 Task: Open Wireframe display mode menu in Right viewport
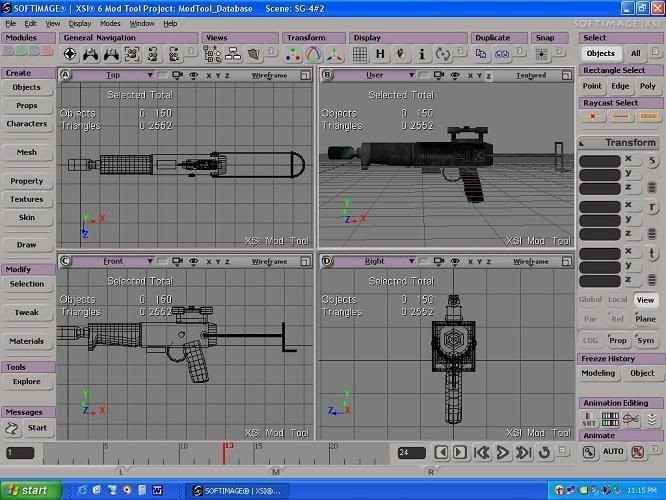531,261
